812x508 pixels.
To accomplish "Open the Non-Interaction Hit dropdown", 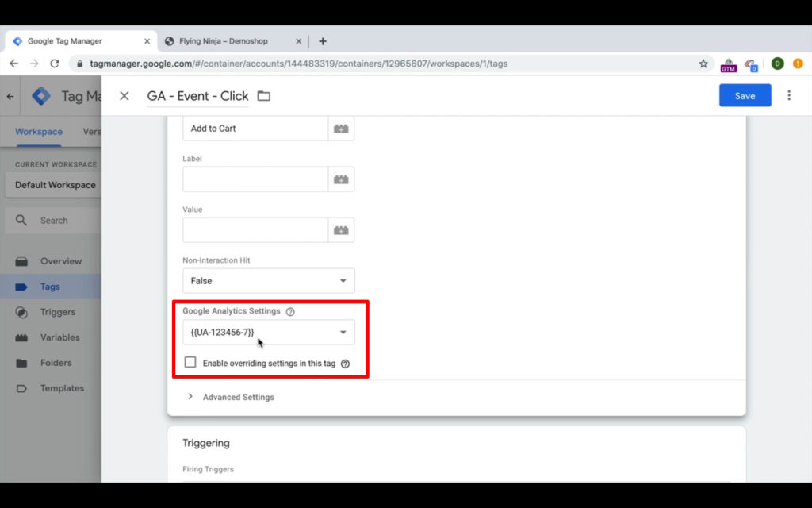I will [x=269, y=281].
